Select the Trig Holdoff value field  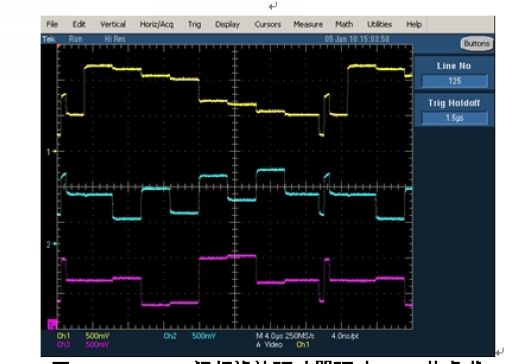pyautogui.click(x=455, y=118)
